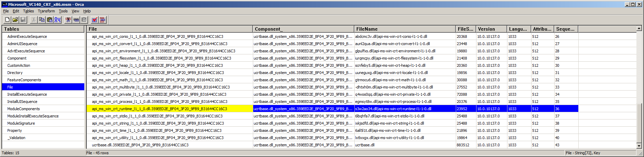The width and height of the screenshot is (644, 157).
Task: Select the CustomAction table in list
Action: click(x=19, y=65)
